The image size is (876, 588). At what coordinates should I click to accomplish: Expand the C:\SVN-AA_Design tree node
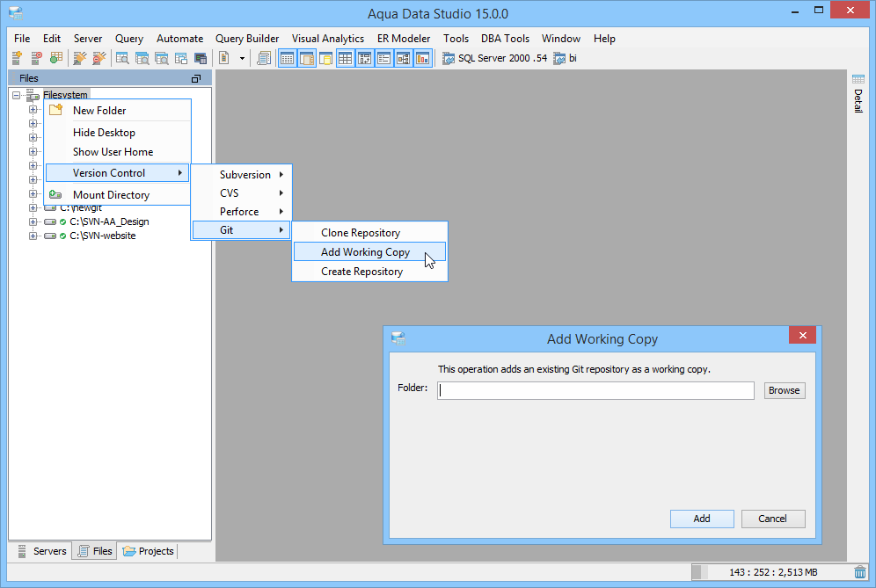click(x=33, y=221)
